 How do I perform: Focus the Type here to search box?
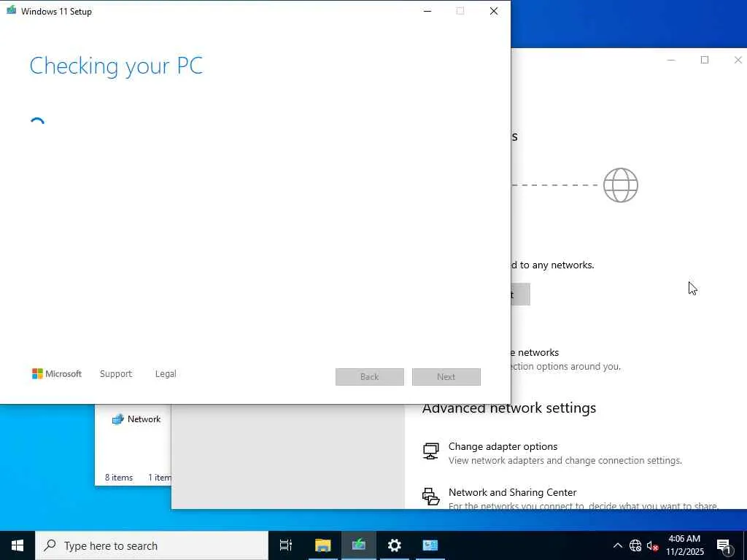coord(152,545)
